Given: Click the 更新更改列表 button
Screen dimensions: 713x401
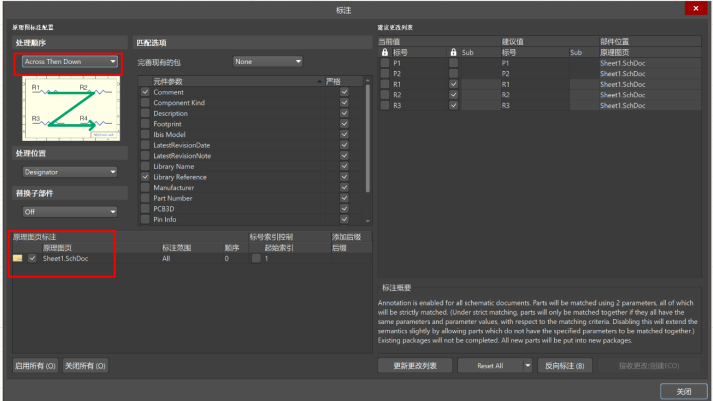Looking at the screenshot, I should (414, 366).
